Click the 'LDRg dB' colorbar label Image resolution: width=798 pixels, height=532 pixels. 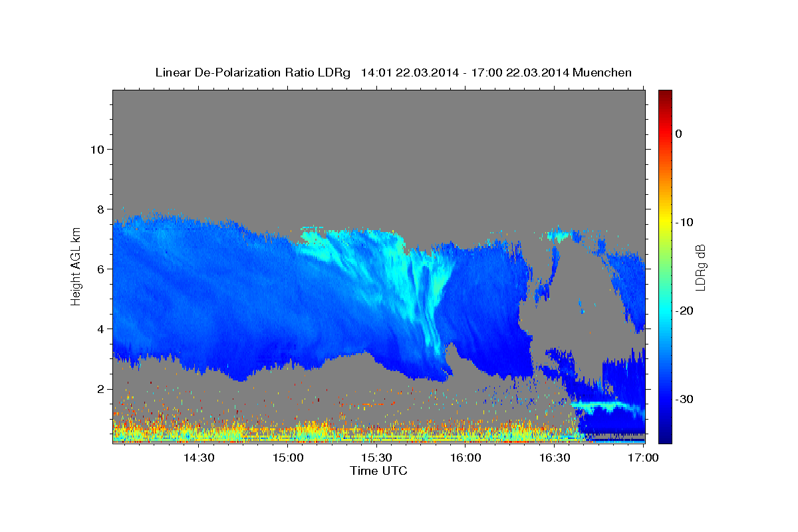pos(700,267)
